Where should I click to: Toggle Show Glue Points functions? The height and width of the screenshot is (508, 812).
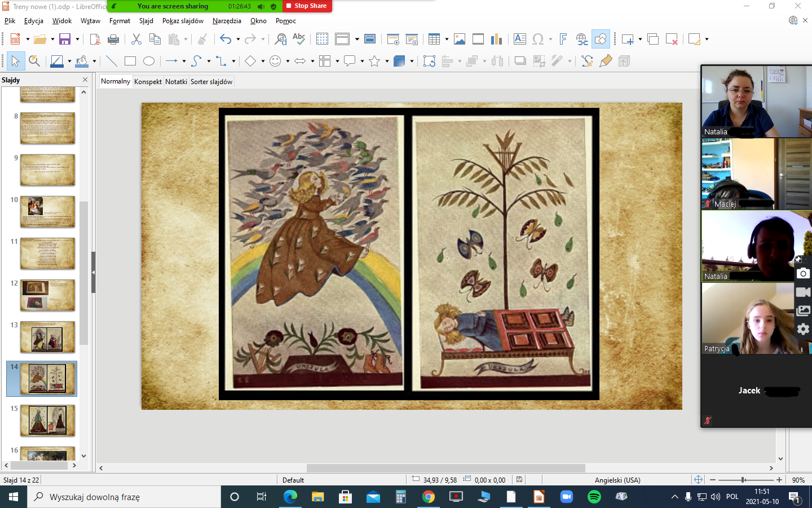tap(606, 61)
